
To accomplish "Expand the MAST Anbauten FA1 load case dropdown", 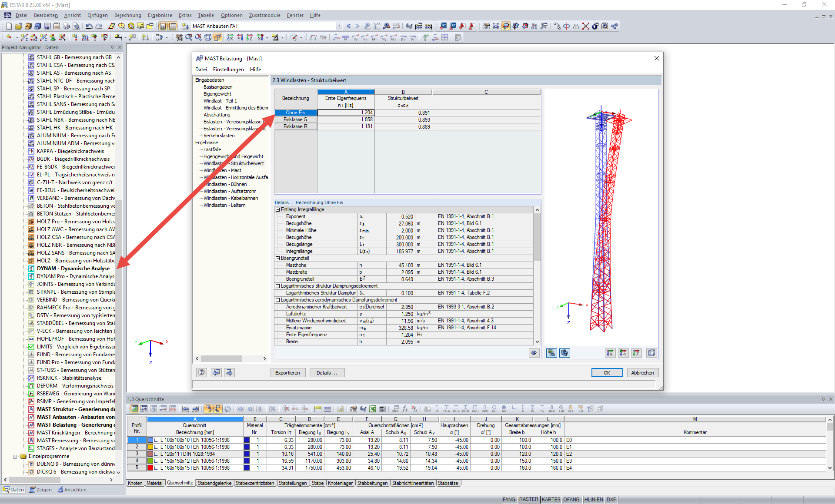I will click(x=340, y=26).
